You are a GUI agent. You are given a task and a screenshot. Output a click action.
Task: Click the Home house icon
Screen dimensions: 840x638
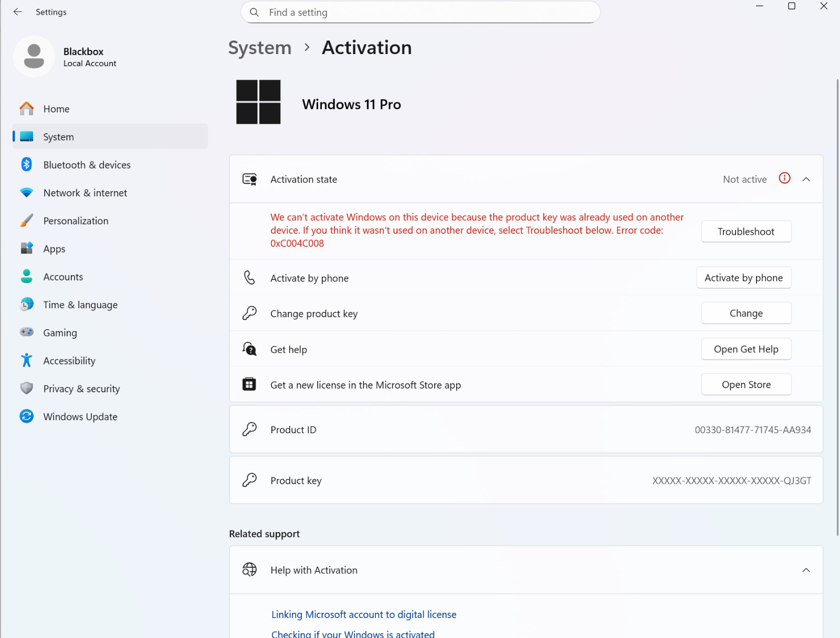pyautogui.click(x=27, y=109)
